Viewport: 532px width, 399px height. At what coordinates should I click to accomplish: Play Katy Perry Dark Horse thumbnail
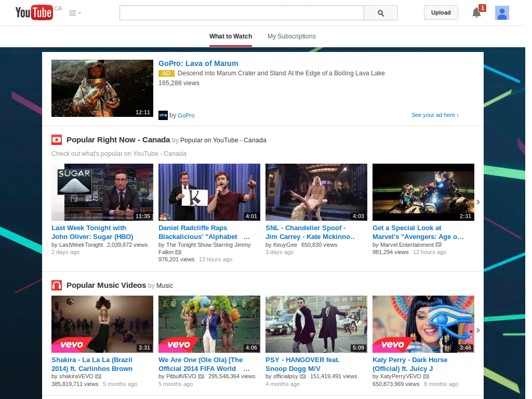click(x=423, y=324)
